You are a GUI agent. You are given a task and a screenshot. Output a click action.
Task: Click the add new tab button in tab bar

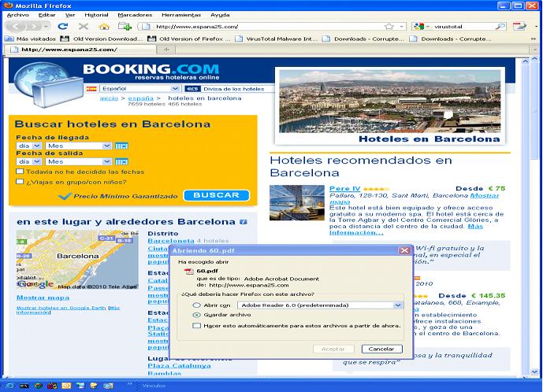tap(166, 50)
